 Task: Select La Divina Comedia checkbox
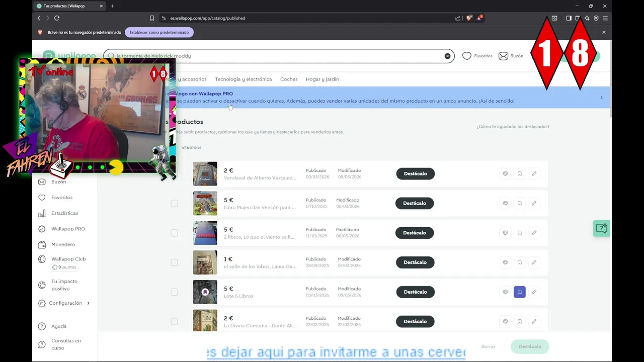174,321
